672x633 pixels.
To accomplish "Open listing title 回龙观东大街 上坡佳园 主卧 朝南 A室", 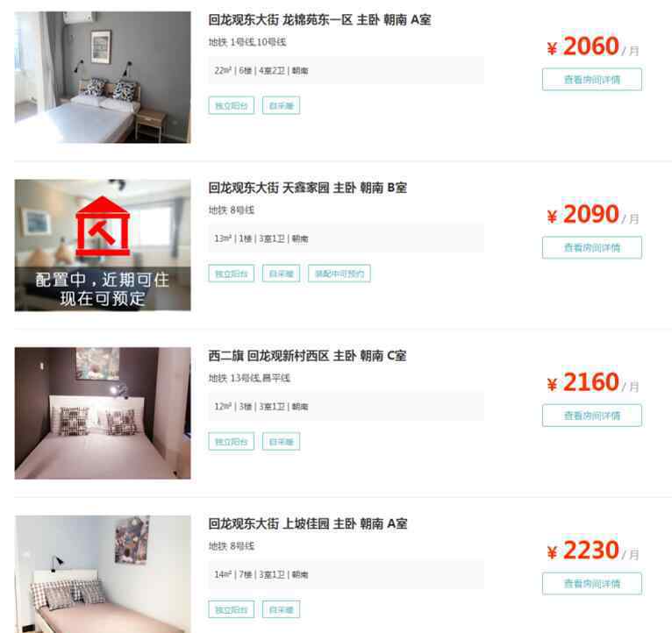I will pyautogui.click(x=307, y=523).
